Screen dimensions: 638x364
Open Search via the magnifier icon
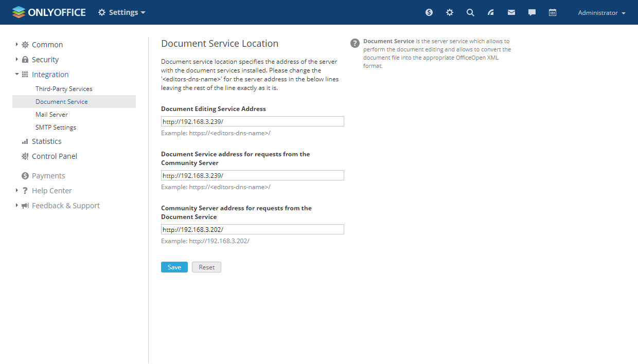click(470, 12)
